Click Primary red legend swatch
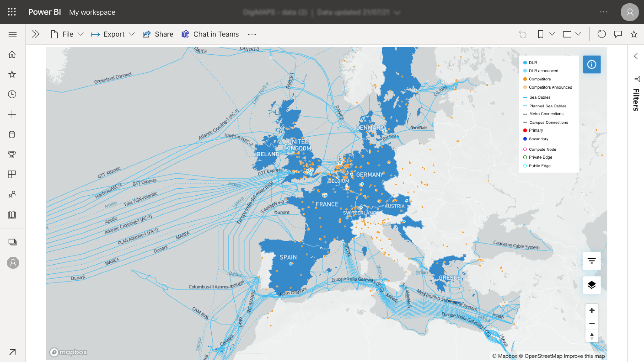 tap(525, 130)
